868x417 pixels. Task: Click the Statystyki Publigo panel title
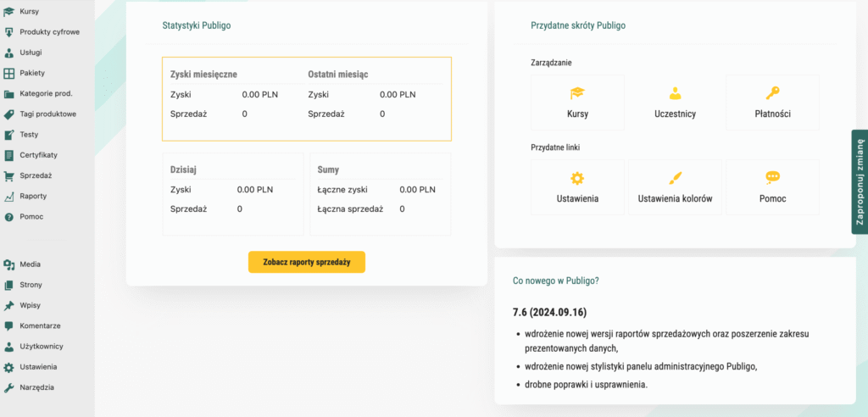[197, 25]
